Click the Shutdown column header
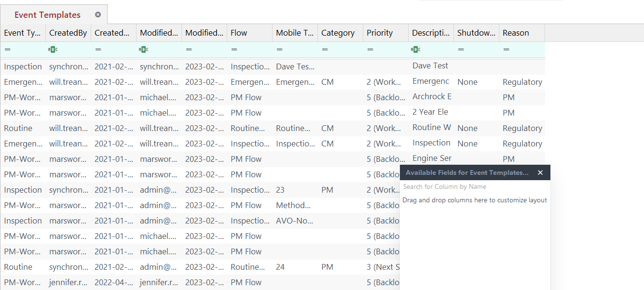This screenshot has height=290, width=644. pos(476,33)
